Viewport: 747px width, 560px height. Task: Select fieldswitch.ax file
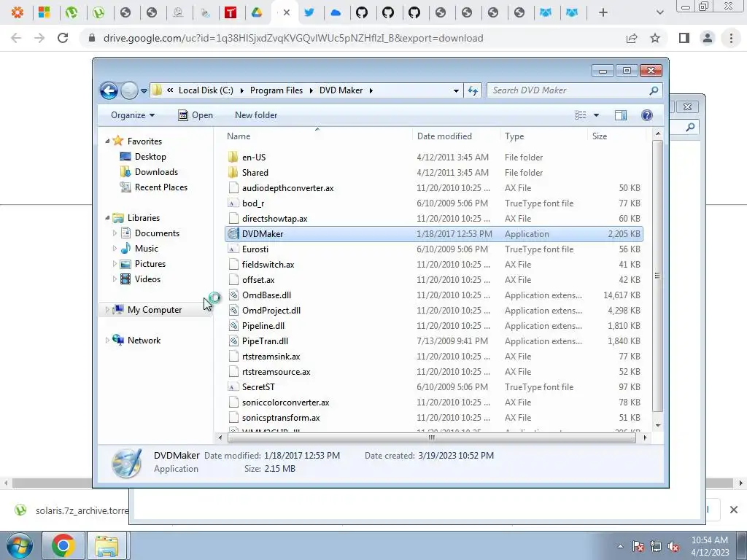click(x=268, y=264)
